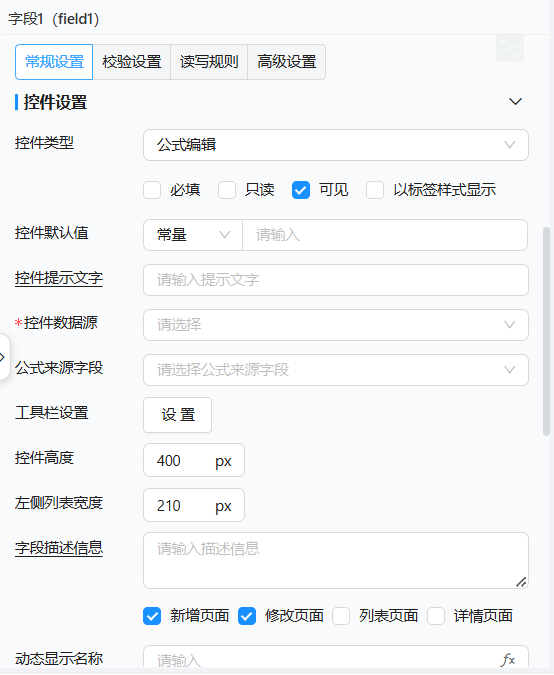Open the 高级设置 tab

287,62
